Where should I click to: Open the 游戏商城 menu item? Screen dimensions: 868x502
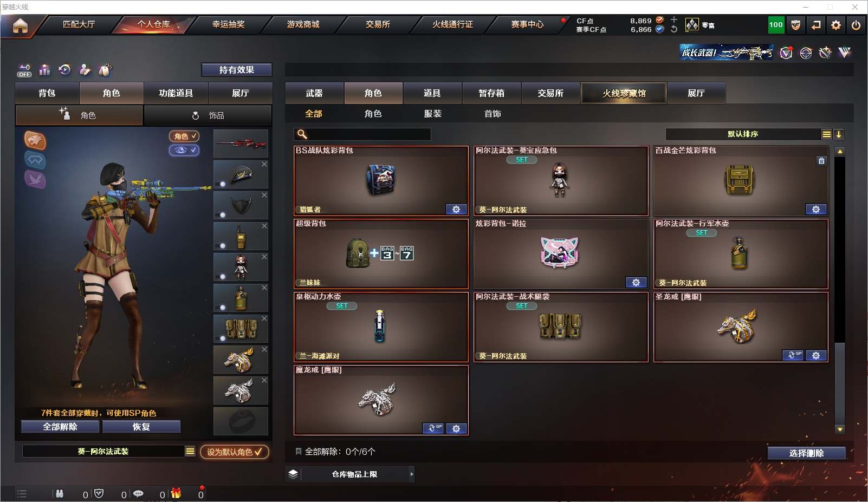point(303,24)
